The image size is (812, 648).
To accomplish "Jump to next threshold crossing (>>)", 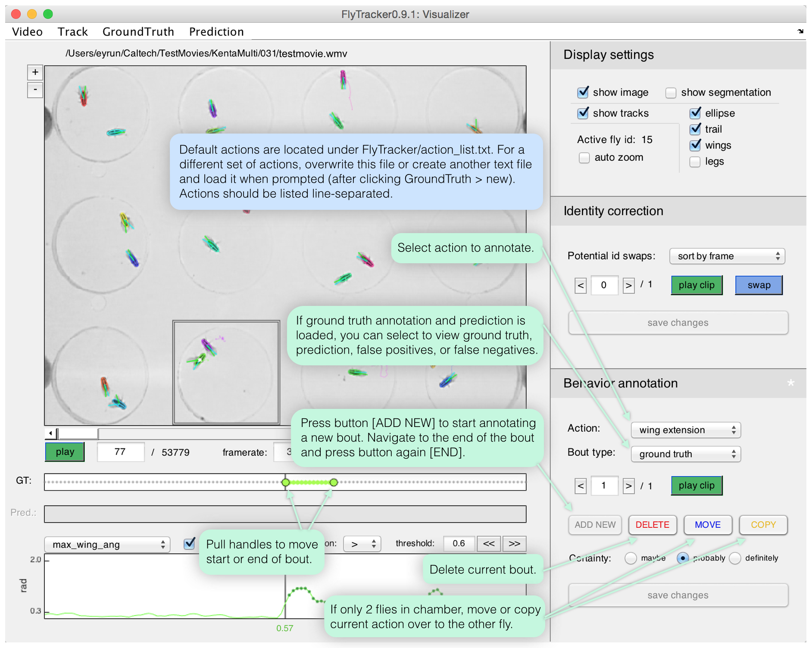I will pos(514,544).
